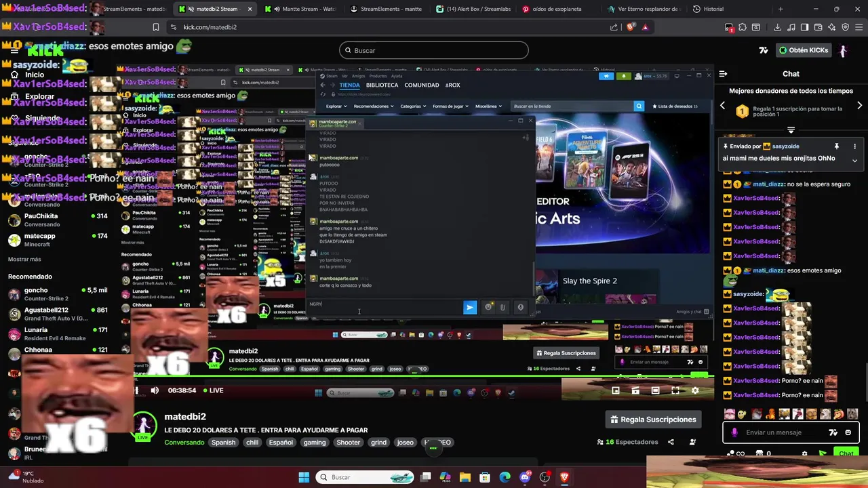Share the stream using the share icon
Image resolution: width=868 pixels, height=488 pixels.
671,442
